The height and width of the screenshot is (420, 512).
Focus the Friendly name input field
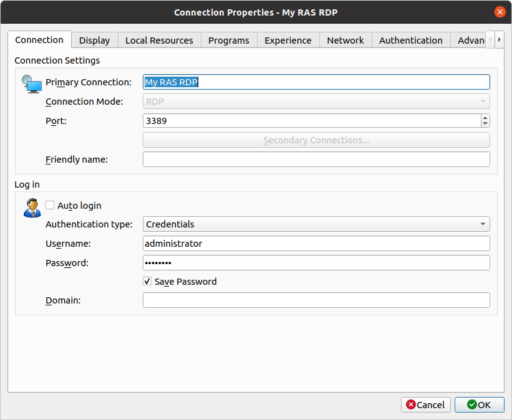point(316,160)
